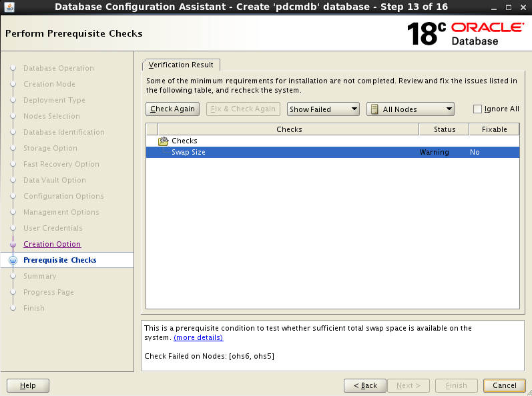Click Database Identification step label
Image resolution: width=532 pixels, height=396 pixels.
(64, 132)
